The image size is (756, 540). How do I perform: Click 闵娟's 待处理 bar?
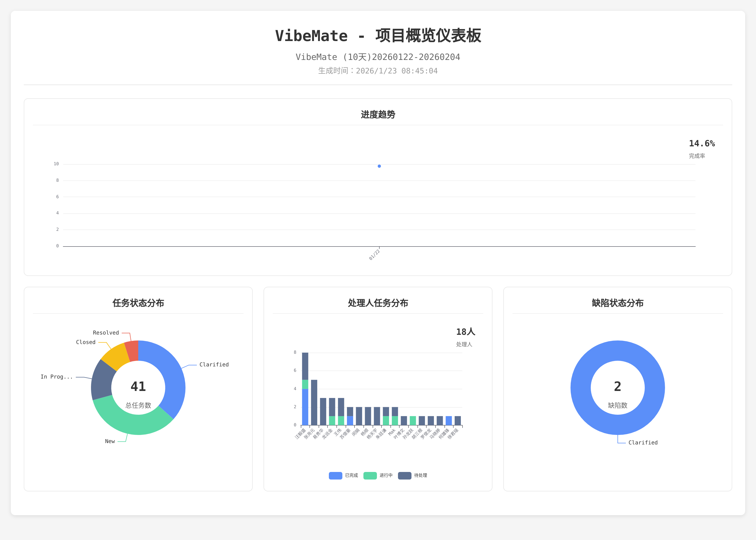[359, 416]
